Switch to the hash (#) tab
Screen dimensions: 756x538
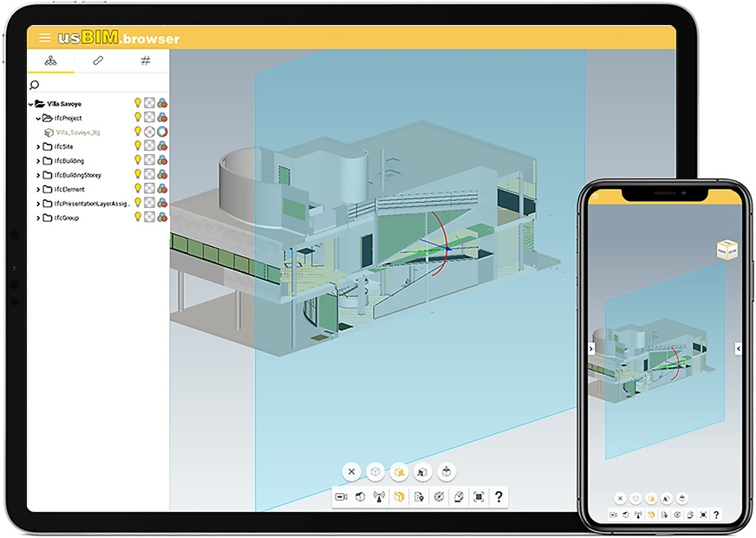pyautogui.click(x=146, y=61)
